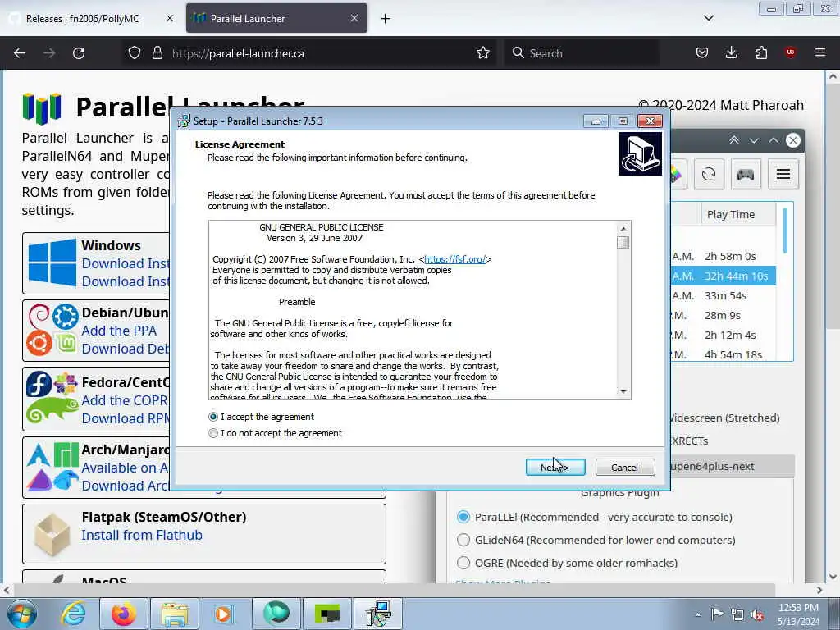Choose OGRE graphics plugin option
The image size is (840, 630).
[463, 563]
